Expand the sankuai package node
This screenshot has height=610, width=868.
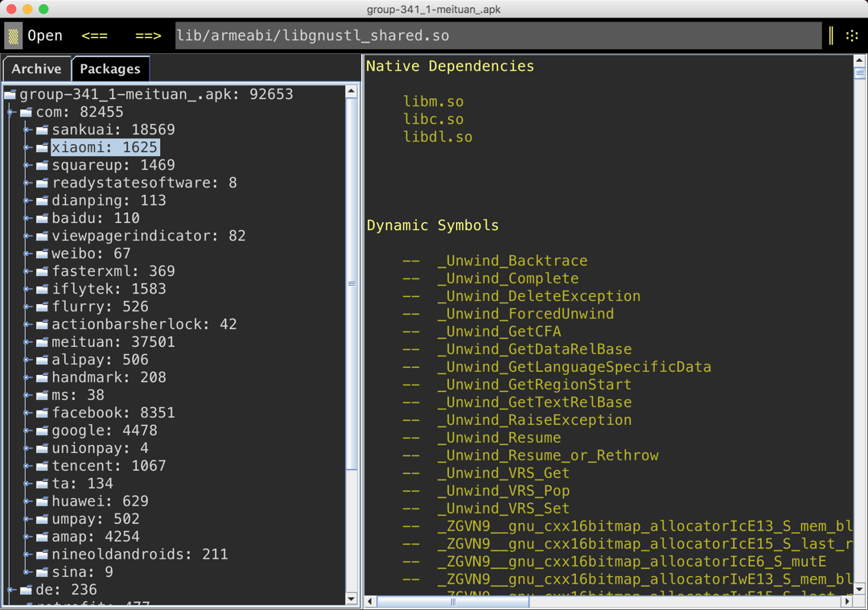(27, 130)
